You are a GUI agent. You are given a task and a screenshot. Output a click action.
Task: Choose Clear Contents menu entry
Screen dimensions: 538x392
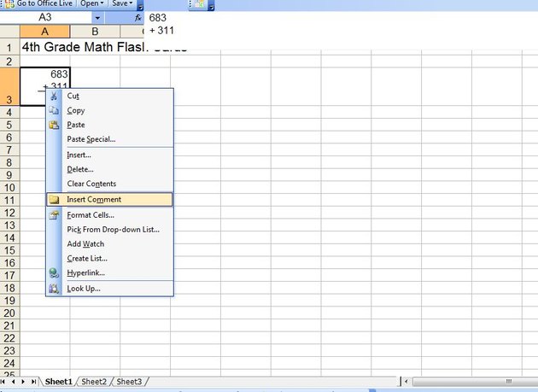(109, 184)
